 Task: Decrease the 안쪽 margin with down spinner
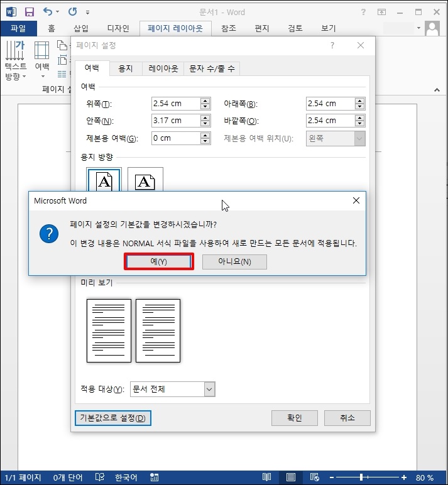click(205, 124)
